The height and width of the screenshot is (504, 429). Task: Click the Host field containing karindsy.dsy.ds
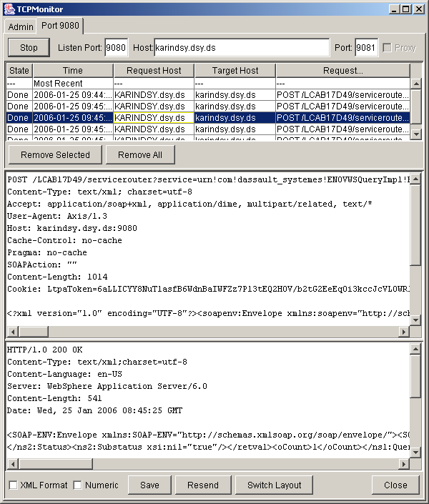[242, 48]
